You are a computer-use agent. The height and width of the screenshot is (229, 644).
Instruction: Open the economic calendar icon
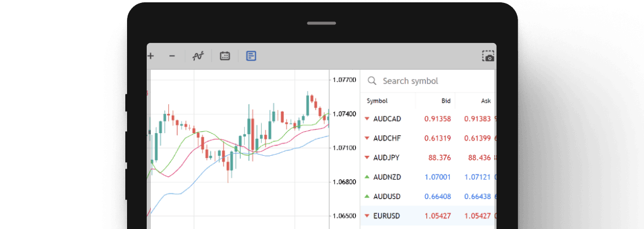click(x=225, y=56)
